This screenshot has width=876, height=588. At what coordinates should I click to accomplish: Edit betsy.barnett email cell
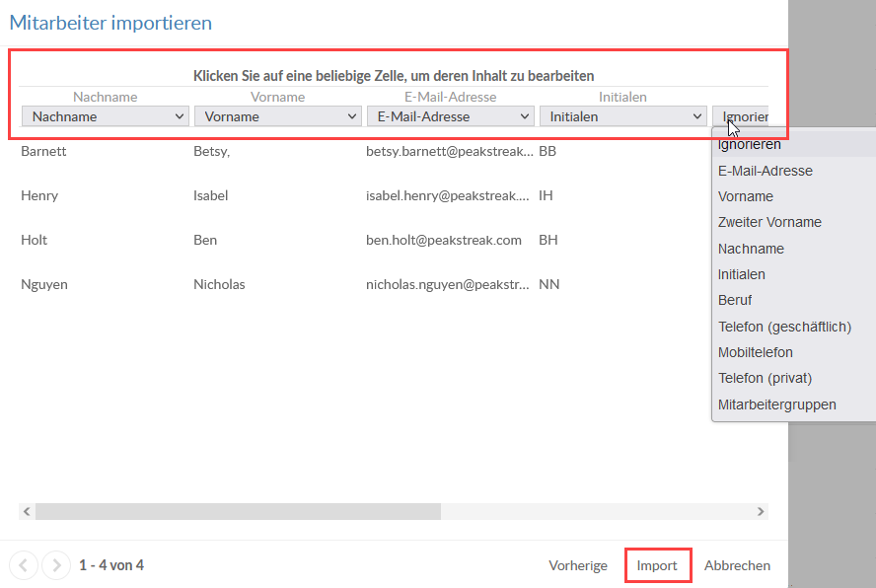click(x=450, y=152)
